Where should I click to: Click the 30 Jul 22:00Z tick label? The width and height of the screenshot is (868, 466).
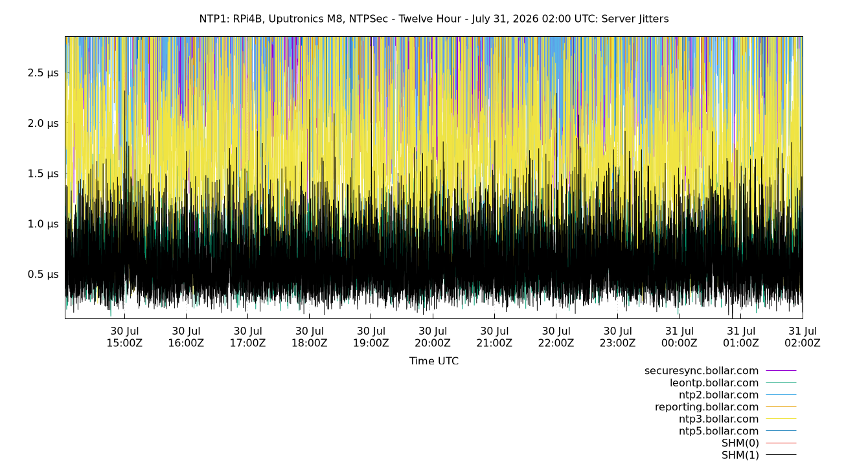click(x=556, y=337)
